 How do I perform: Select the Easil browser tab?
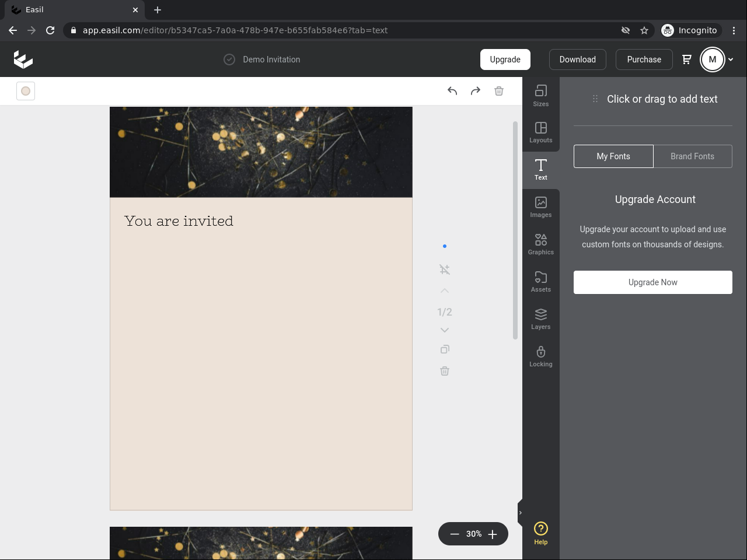click(76, 10)
